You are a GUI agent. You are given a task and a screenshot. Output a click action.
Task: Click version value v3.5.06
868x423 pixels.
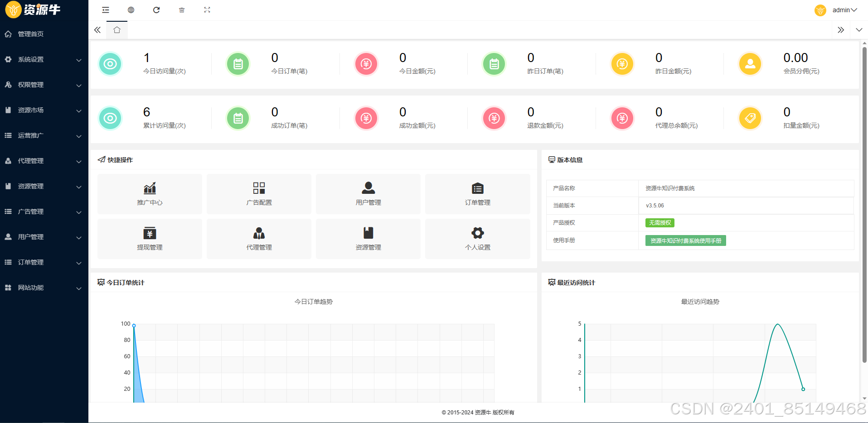click(655, 206)
